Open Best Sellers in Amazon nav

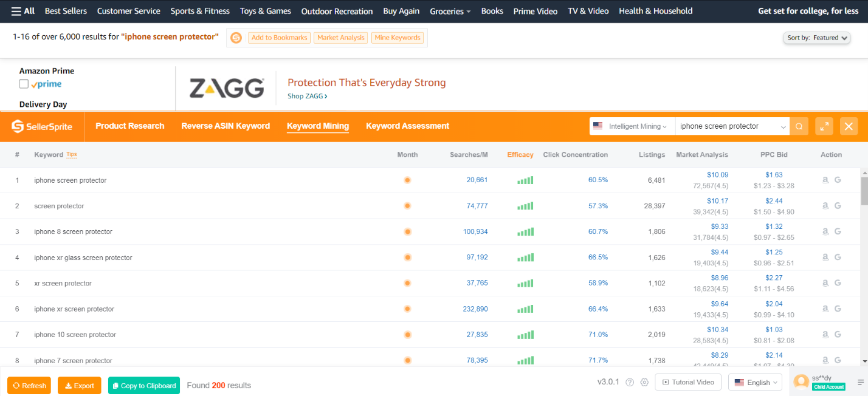coord(66,11)
